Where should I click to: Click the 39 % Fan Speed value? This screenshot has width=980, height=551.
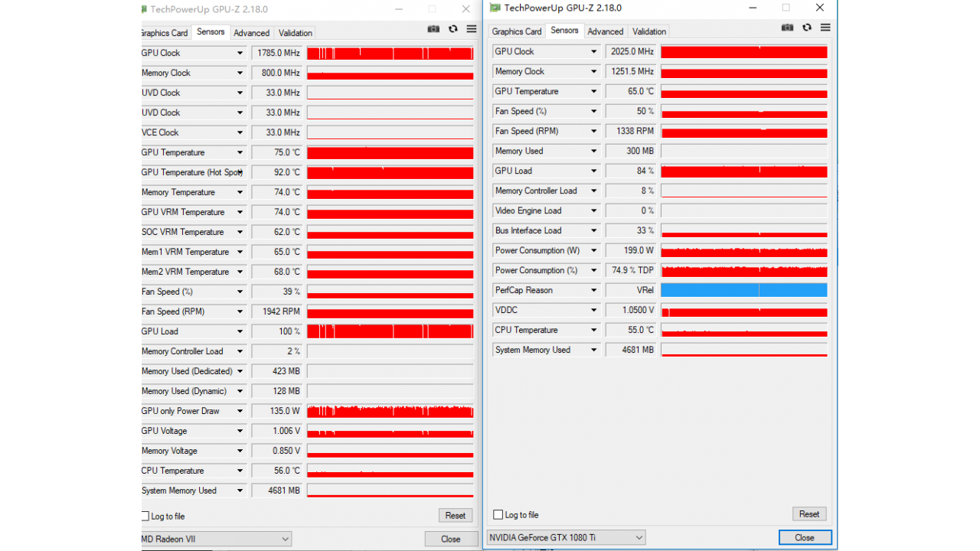point(276,292)
